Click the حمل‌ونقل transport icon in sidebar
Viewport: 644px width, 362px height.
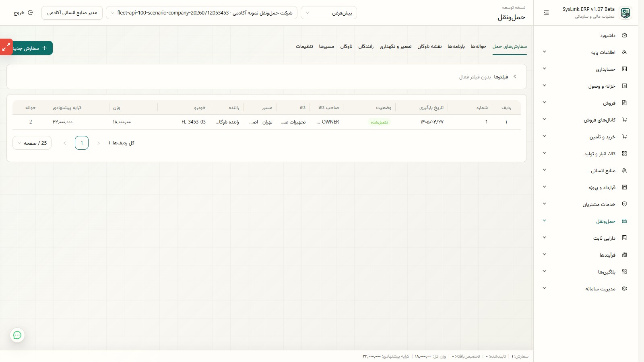(624, 221)
